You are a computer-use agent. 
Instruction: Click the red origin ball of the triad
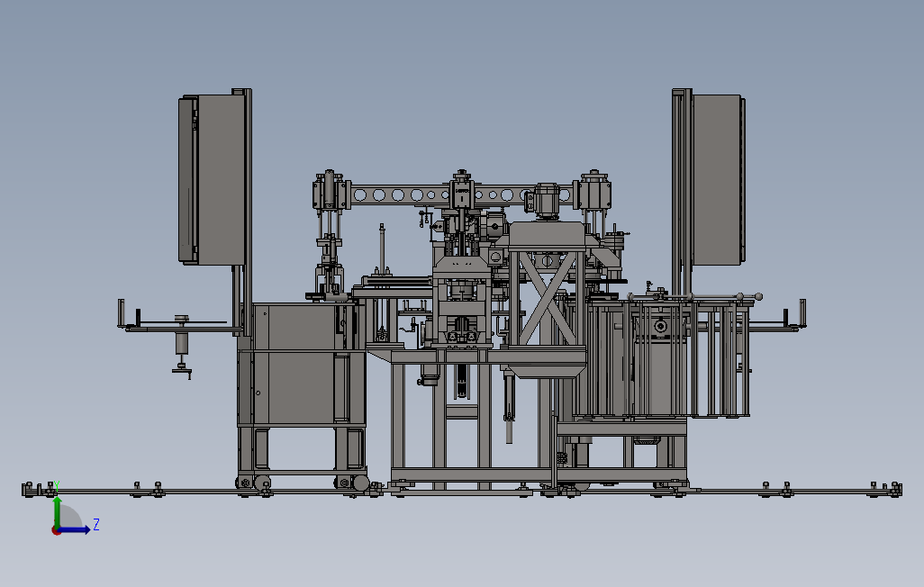(57, 530)
